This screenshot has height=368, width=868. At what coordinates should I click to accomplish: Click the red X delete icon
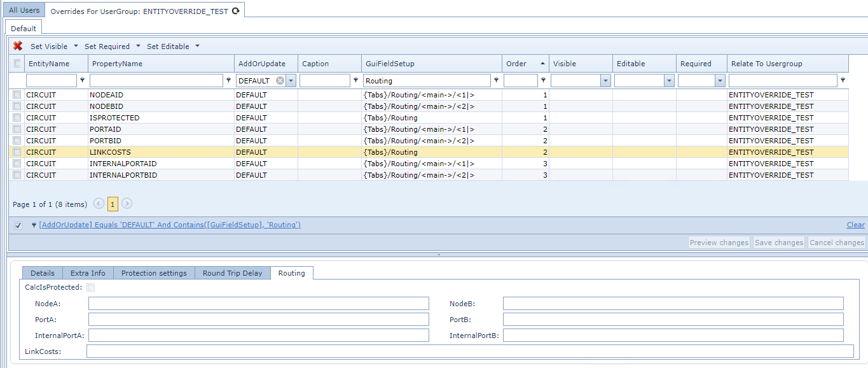pos(18,46)
